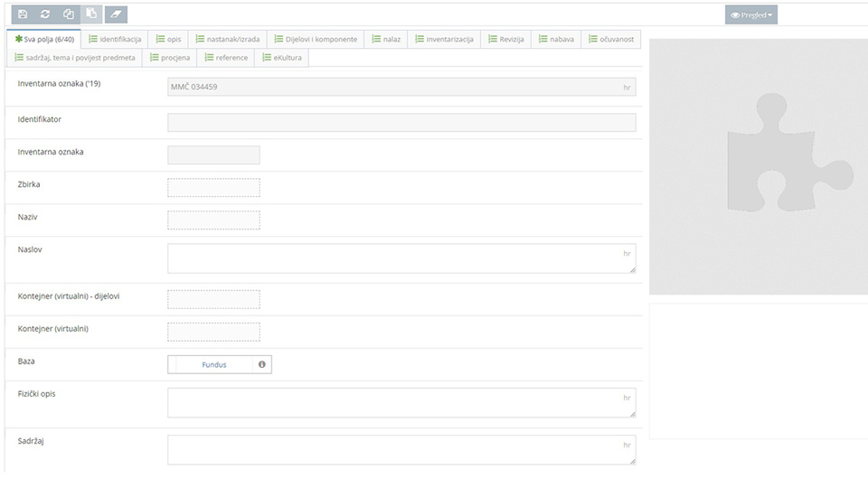Screen dimensions: 868x488
Task: Click the copy record icon
Action: pyautogui.click(x=69, y=14)
